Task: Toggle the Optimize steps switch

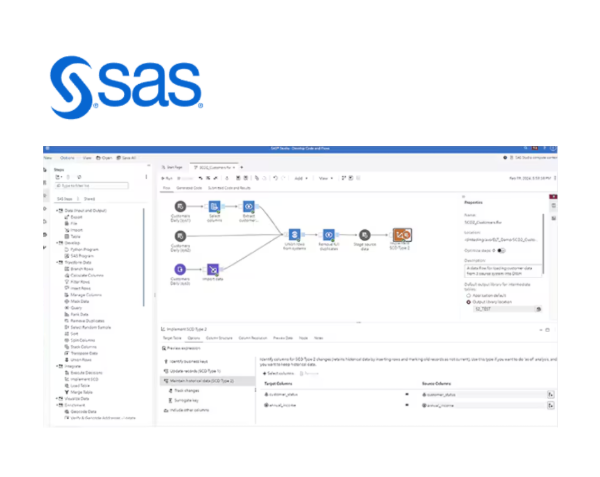Action: click(x=500, y=250)
